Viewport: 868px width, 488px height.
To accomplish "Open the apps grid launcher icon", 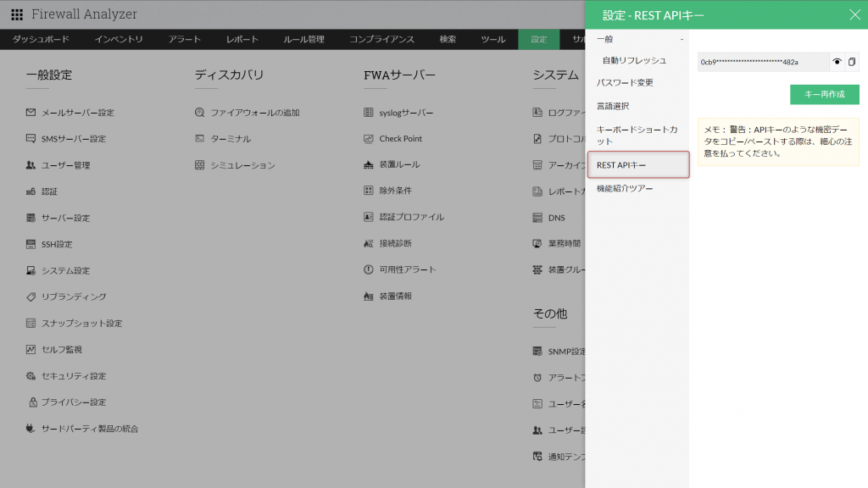I will pyautogui.click(x=17, y=14).
